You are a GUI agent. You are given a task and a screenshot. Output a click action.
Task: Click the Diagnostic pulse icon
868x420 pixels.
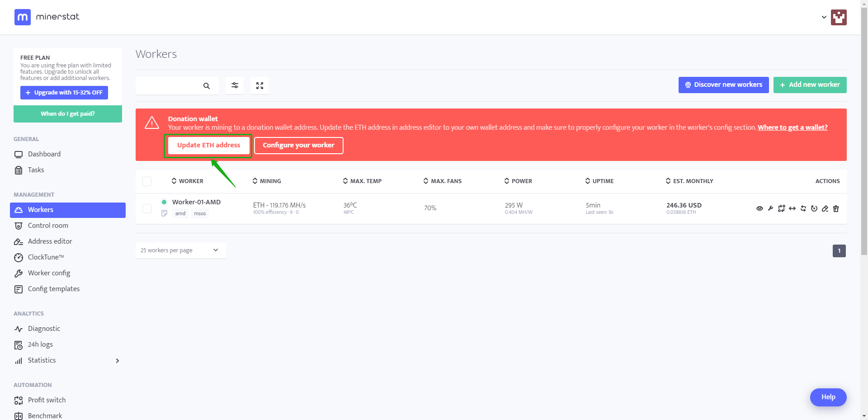click(x=19, y=329)
